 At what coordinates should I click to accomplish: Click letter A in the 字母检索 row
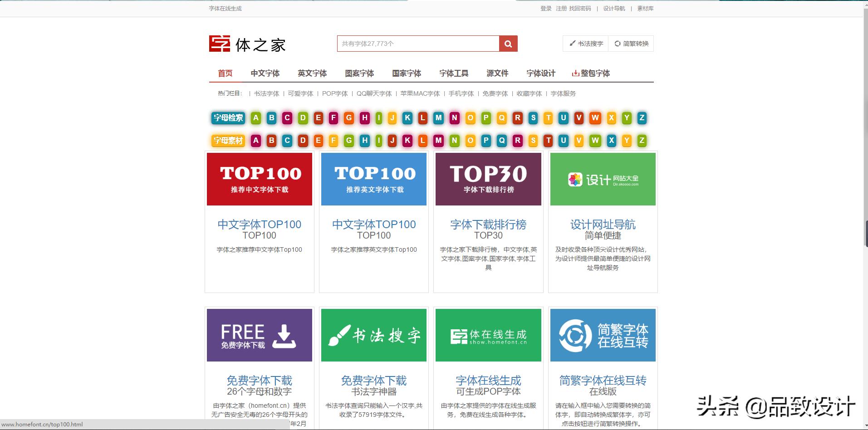pyautogui.click(x=255, y=117)
